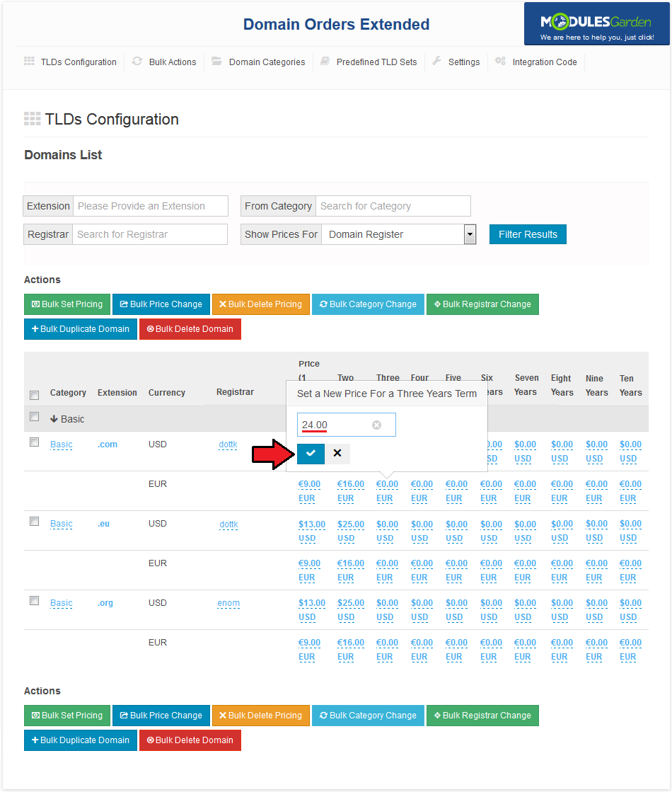Screen dimensions: 672x792
Task: Open the Bulk Actions tab
Action: coord(172,62)
